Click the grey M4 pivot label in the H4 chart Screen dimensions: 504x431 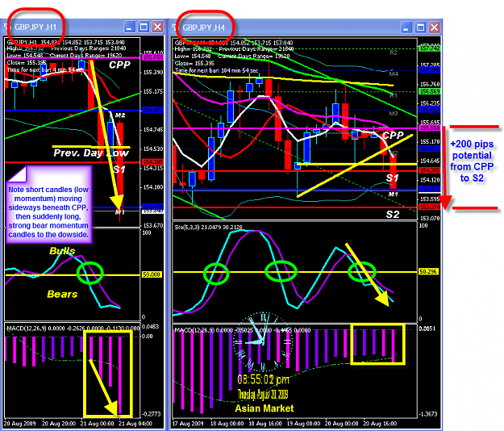pos(394,74)
